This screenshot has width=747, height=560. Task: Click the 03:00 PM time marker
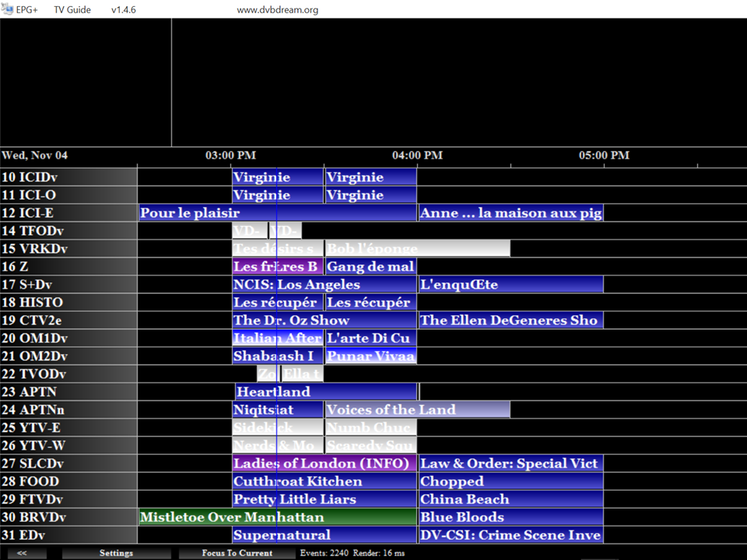pos(230,156)
